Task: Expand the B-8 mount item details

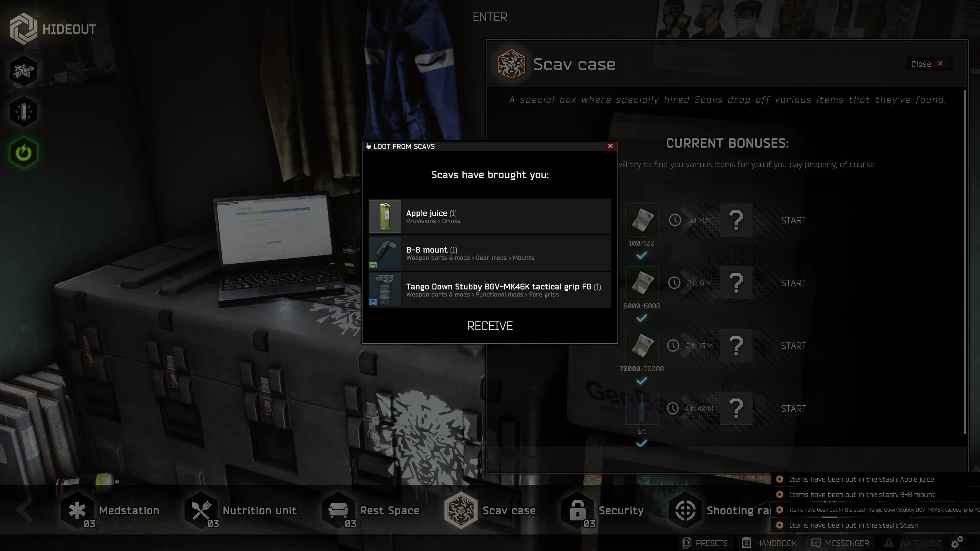Action: tap(490, 253)
